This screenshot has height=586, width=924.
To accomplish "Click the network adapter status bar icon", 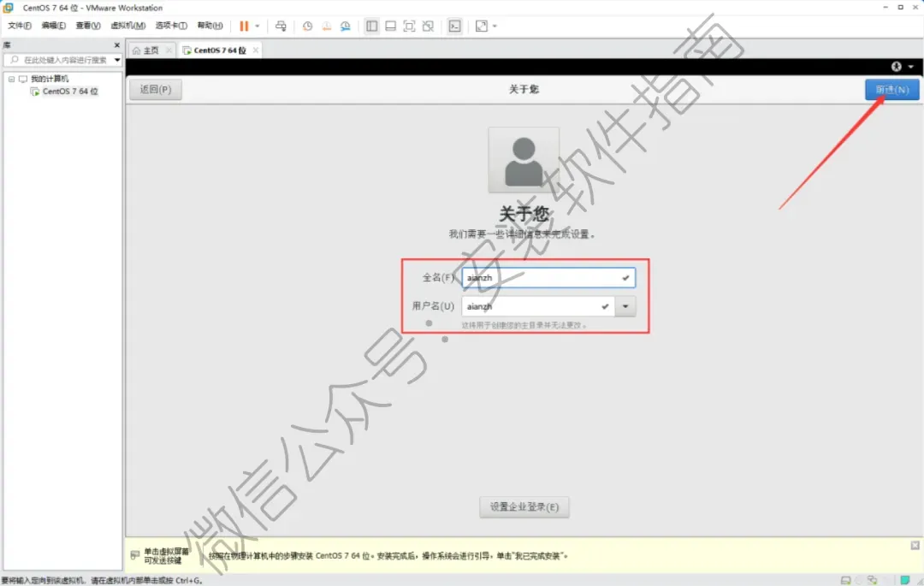I will click(872, 580).
